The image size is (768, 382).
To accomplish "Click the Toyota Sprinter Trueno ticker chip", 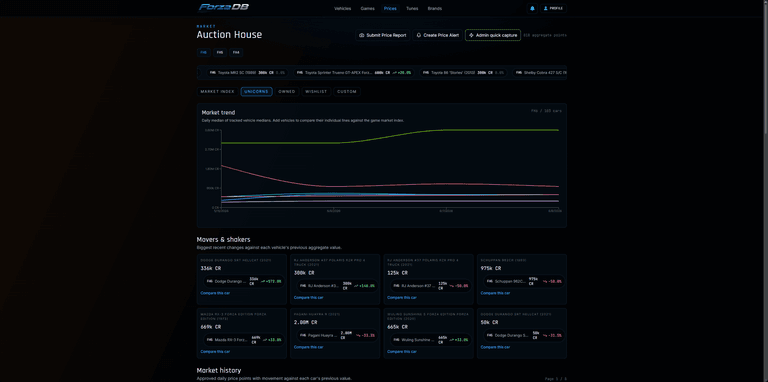I will (354, 72).
